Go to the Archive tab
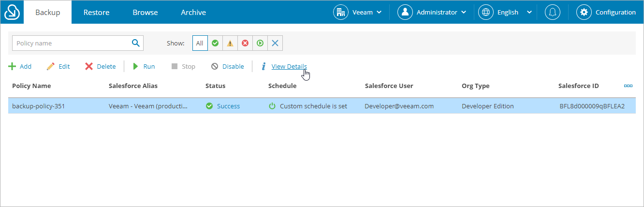The width and height of the screenshot is (644, 207). [x=193, y=12]
